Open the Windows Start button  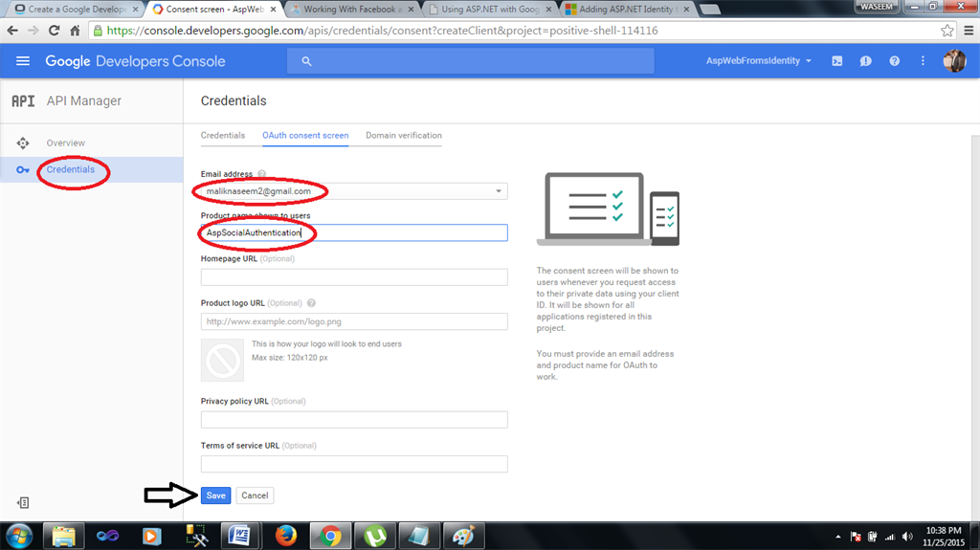click(x=19, y=537)
